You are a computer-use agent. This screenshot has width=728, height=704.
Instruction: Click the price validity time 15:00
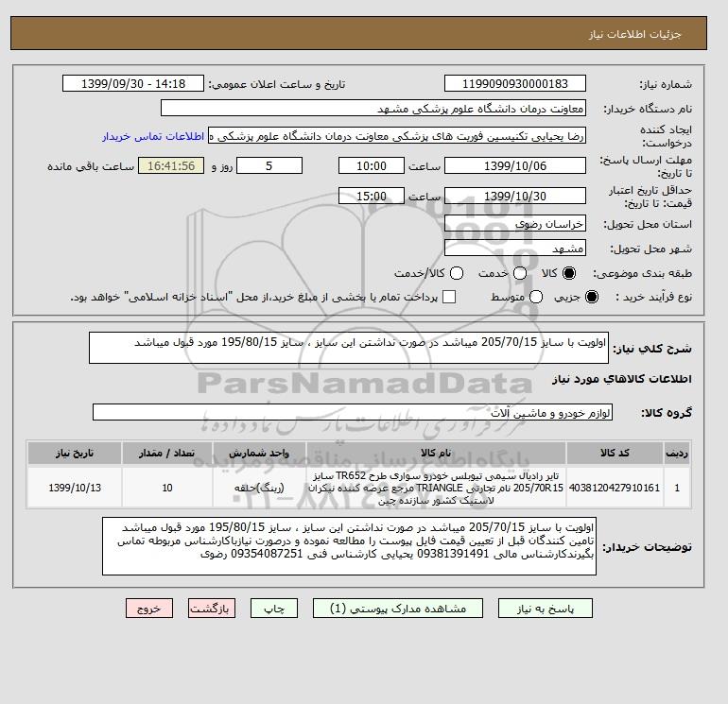(372, 196)
